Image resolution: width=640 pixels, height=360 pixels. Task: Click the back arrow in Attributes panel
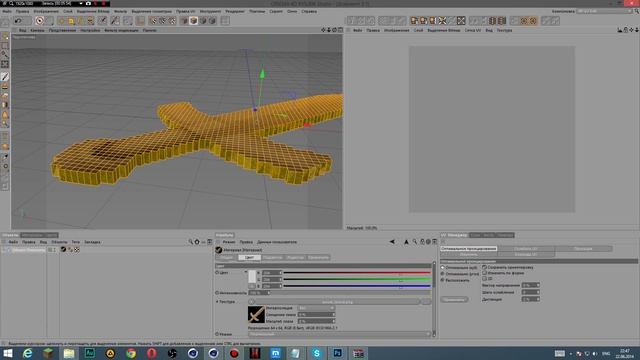point(392,242)
